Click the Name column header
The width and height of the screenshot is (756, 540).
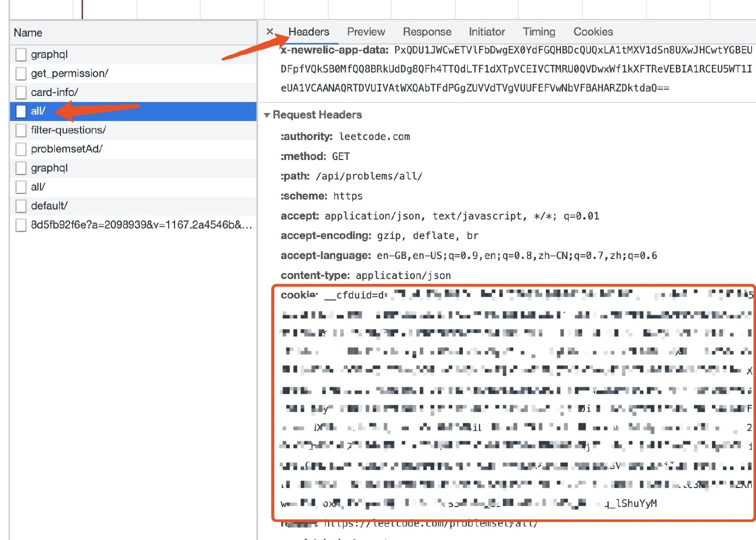pos(133,33)
